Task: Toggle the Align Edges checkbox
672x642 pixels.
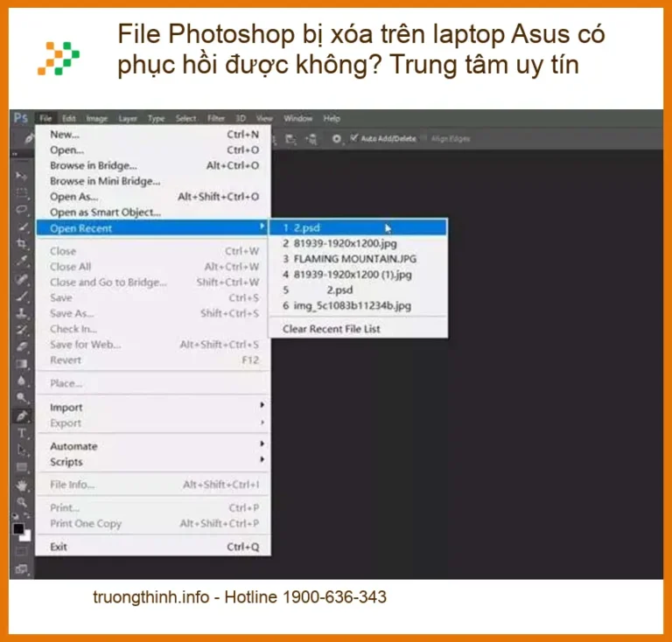Action: coord(424,138)
